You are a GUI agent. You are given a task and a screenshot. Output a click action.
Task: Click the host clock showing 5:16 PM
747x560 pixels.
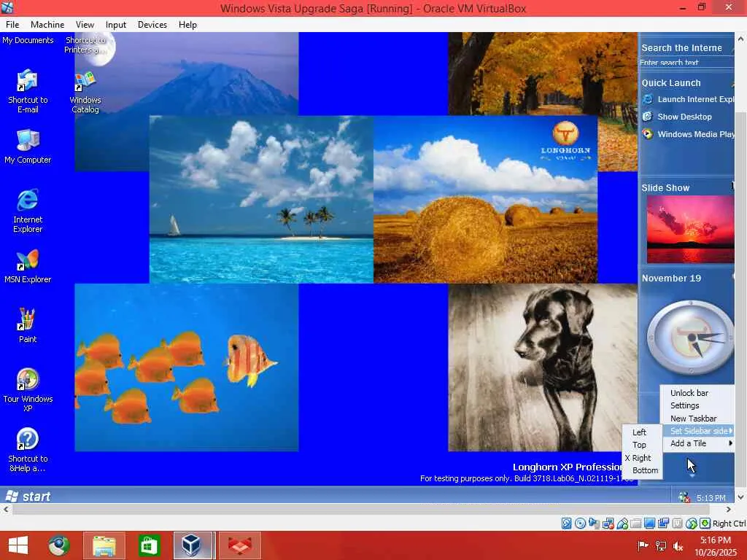716,546
